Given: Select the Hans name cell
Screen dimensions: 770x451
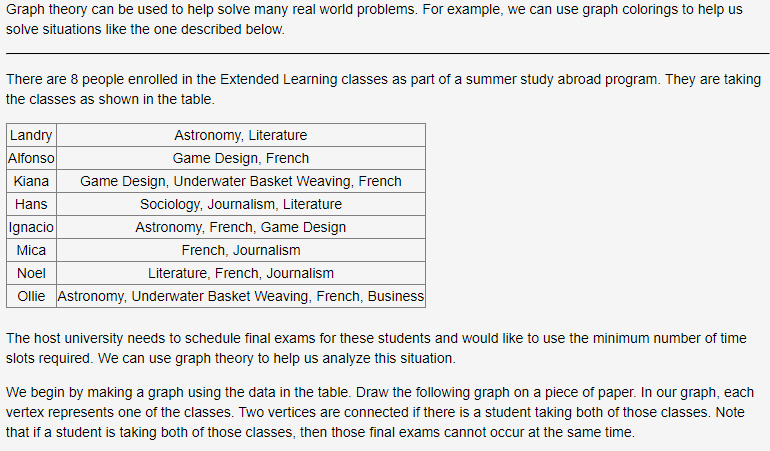Looking at the screenshot, I should (x=31, y=204).
